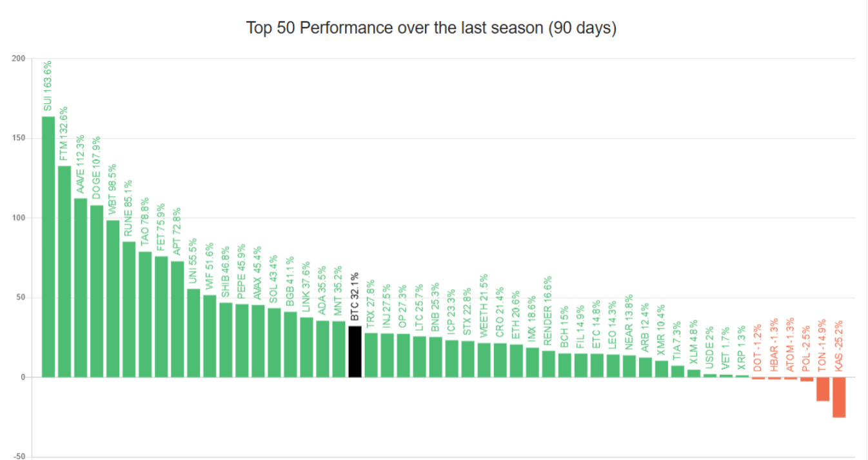Click the RUNE 85.1% bar
868x460 pixels.
[x=129, y=309]
